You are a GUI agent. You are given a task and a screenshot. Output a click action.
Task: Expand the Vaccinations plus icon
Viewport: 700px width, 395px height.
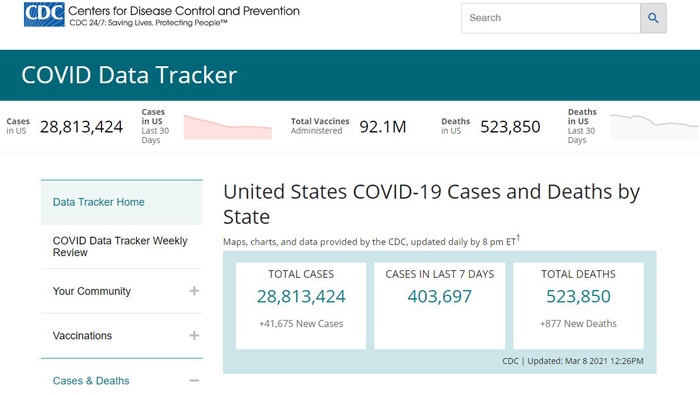click(x=194, y=336)
